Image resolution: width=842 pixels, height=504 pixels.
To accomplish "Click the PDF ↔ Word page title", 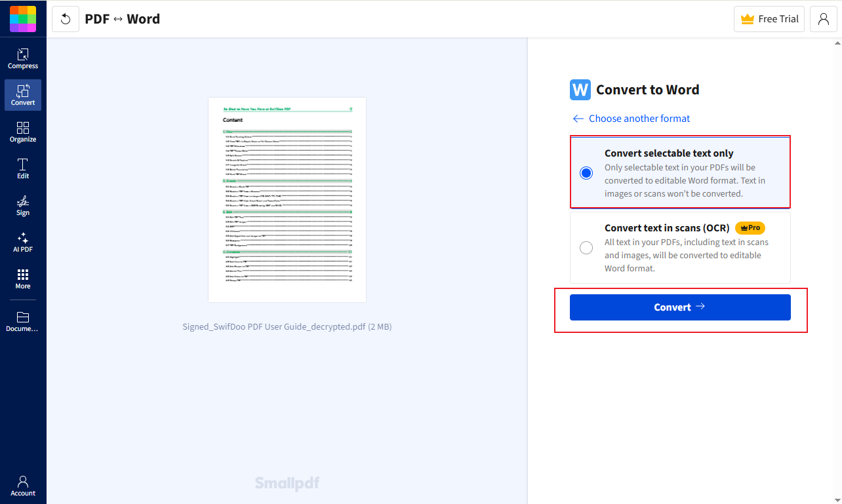I will tap(123, 19).
